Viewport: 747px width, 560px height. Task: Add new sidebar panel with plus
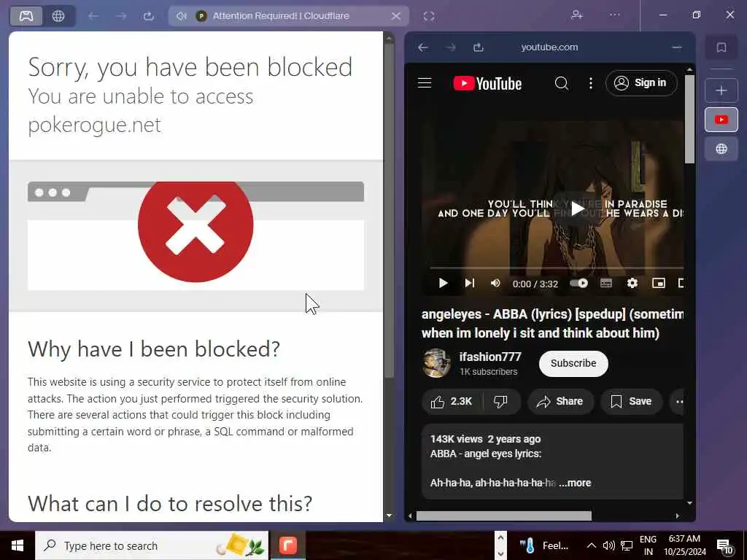[721, 90]
